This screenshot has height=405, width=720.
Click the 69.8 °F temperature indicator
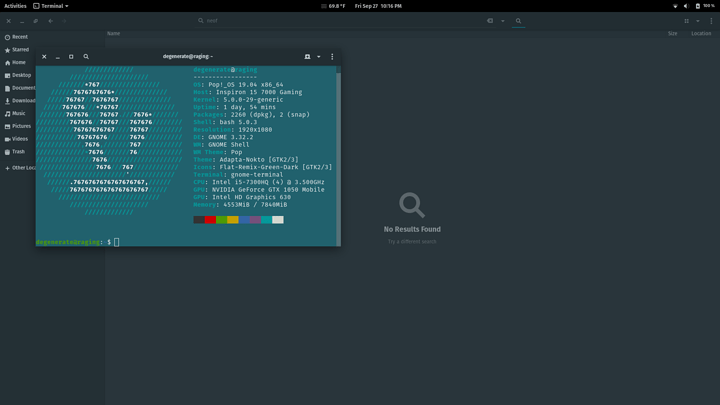coord(333,6)
